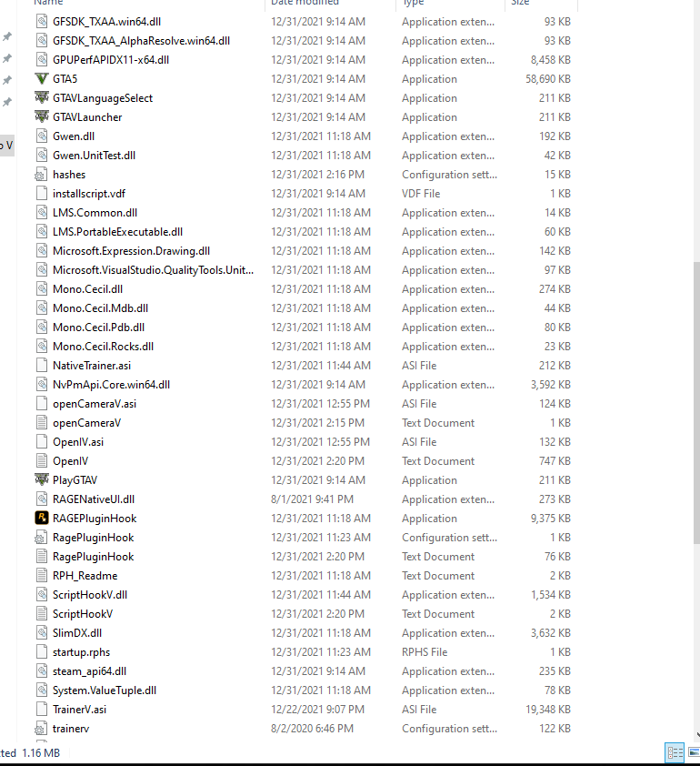Click the 1.16 MB status bar text

coord(41,753)
